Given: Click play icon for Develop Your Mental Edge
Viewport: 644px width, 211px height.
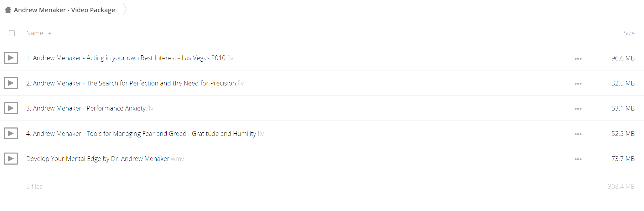Looking at the screenshot, I should coord(11,159).
